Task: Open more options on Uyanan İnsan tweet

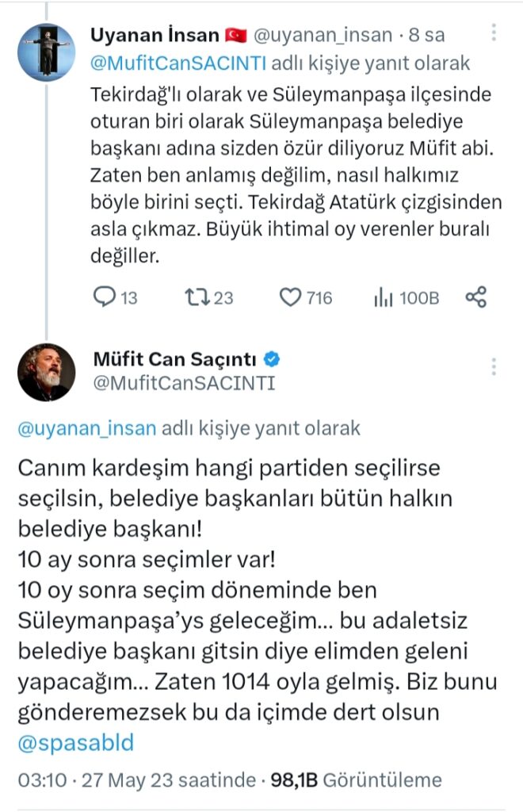Action: tap(494, 33)
